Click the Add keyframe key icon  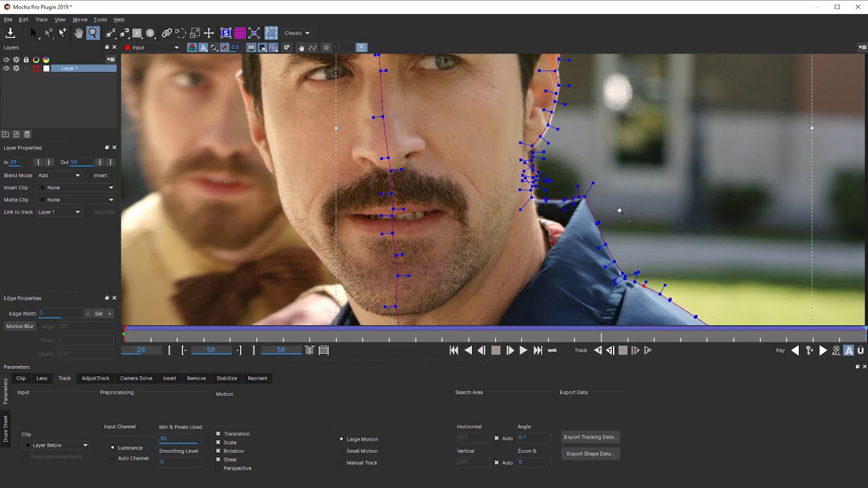pyautogui.click(x=809, y=350)
